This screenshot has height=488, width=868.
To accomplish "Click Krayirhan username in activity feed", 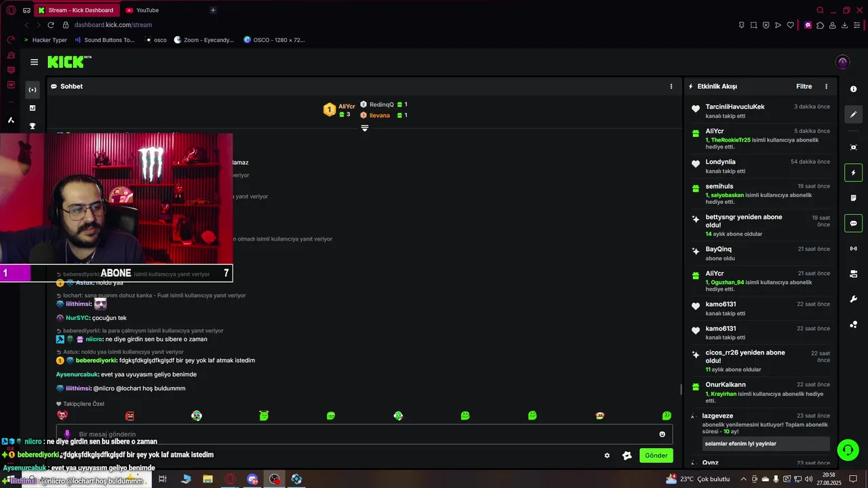I will [724, 393].
